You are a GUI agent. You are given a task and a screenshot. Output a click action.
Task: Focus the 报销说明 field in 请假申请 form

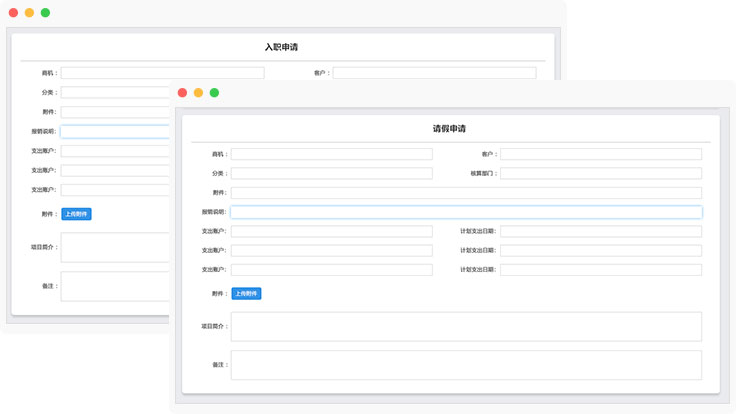[466, 212]
